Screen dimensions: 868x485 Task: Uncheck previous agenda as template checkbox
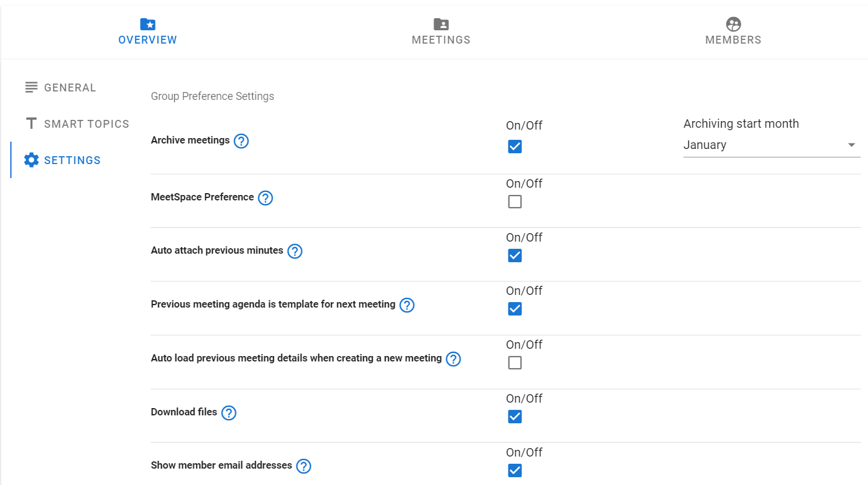tap(515, 309)
